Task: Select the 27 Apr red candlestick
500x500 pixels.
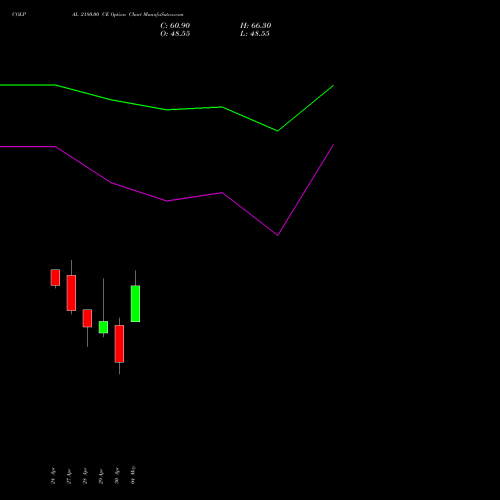Action: [x=71, y=293]
